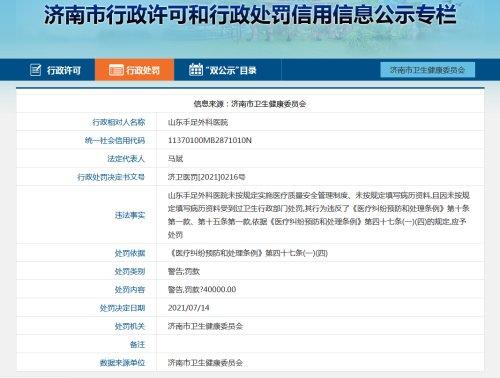
Task: Click the label 数据来源单位
Action: coord(122,363)
